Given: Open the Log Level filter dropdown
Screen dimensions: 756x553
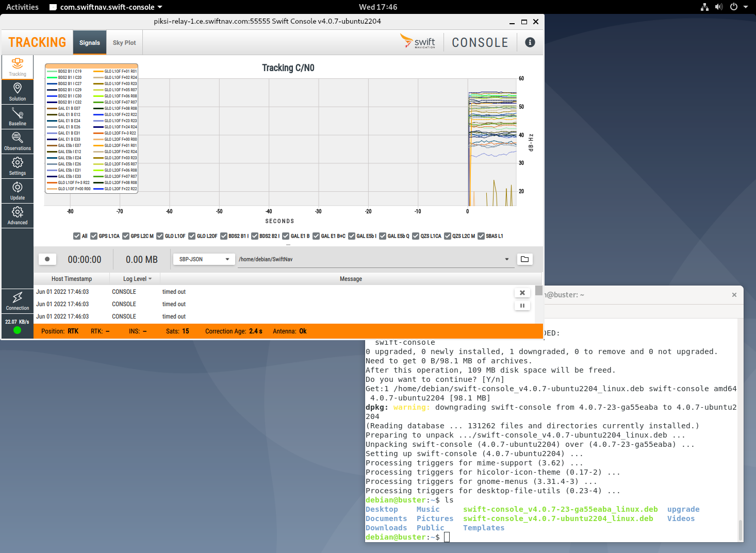Looking at the screenshot, I should point(137,279).
